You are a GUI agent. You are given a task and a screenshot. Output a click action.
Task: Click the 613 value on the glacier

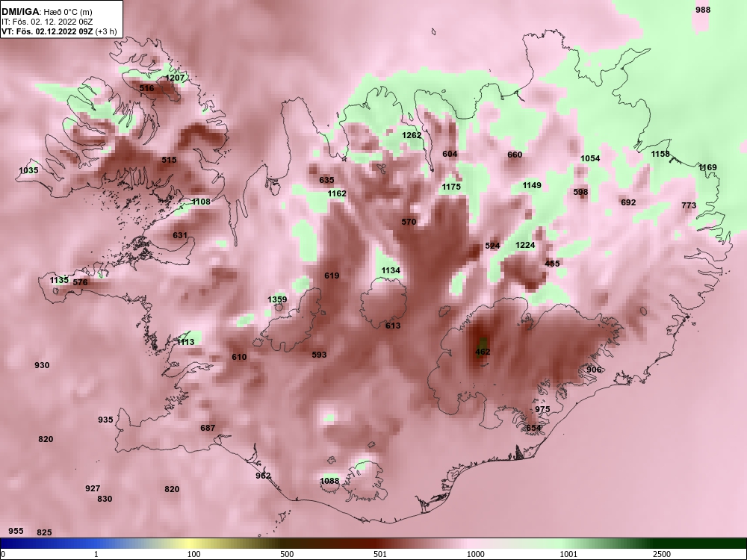tap(393, 326)
